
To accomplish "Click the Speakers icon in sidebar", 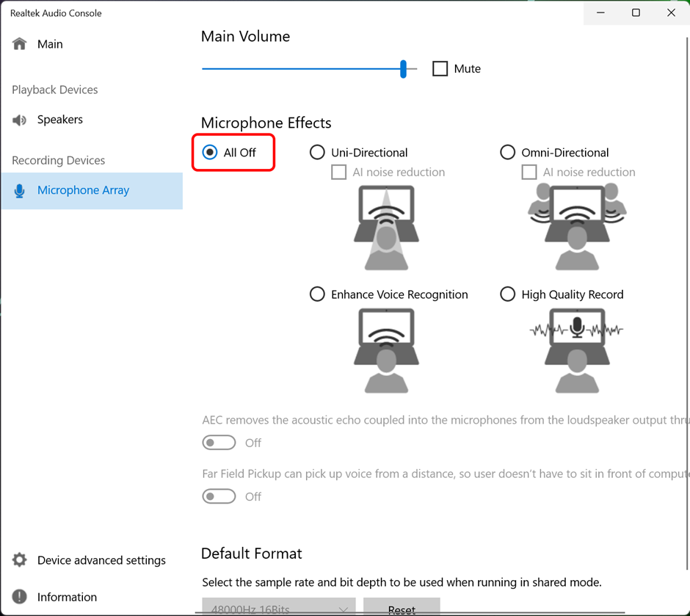I will 20,120.
